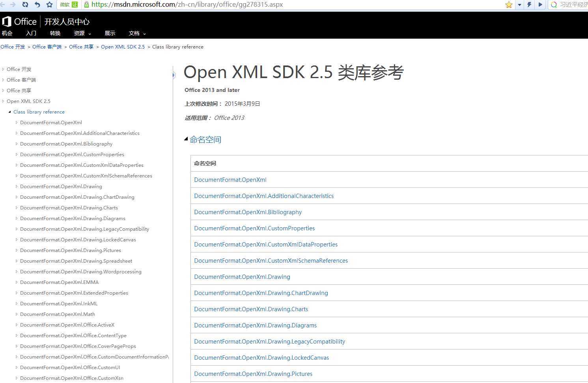The height and width of the screenshot is (383, 588).
Task: Collapse the 命名空间 section triangle
Action: 186,139
